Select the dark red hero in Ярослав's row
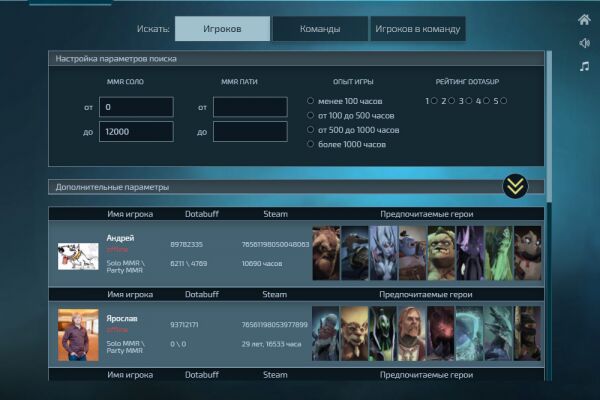 click(x=441, y=333)
